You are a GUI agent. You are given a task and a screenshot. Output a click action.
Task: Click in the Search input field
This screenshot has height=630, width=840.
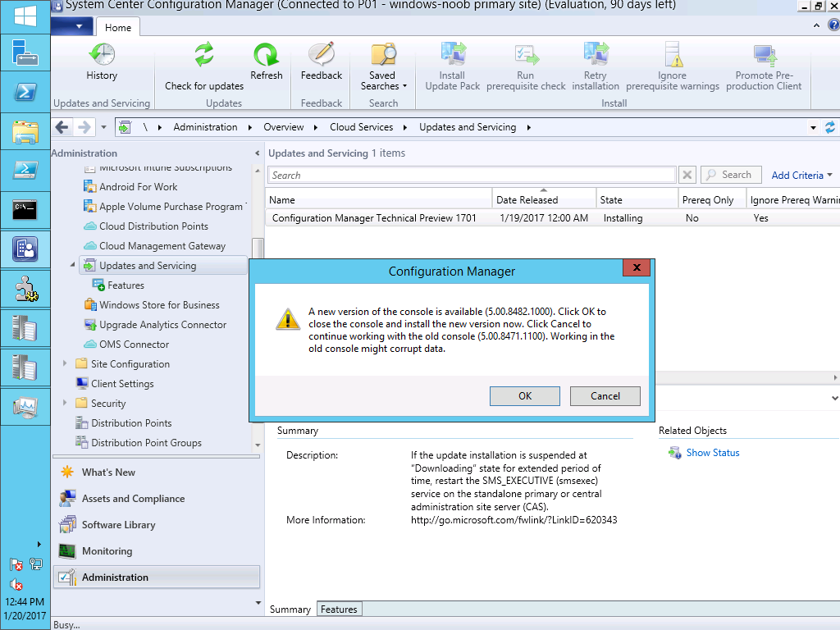(472, 176)
